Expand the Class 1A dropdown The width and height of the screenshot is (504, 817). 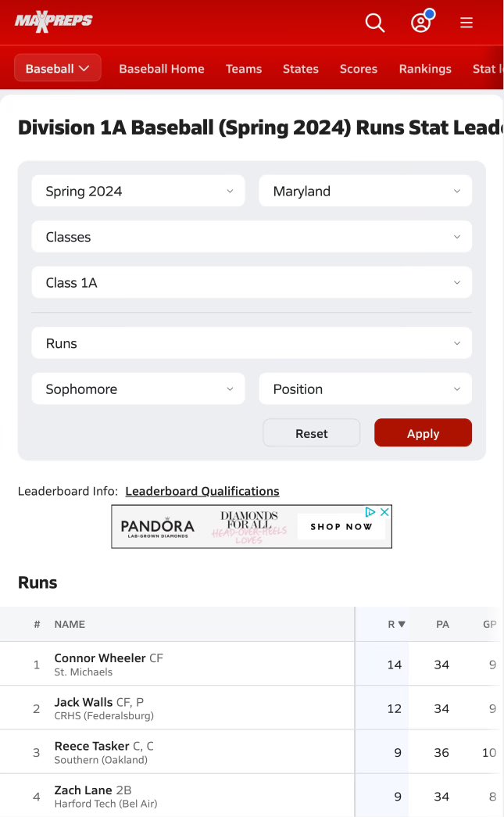[252, 282]
